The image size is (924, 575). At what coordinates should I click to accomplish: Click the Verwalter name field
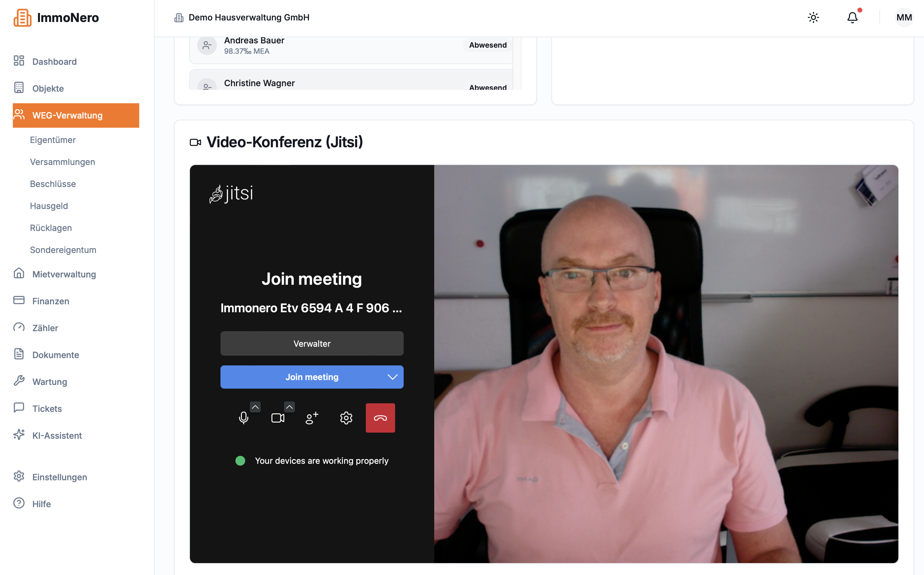coord(312,343)
